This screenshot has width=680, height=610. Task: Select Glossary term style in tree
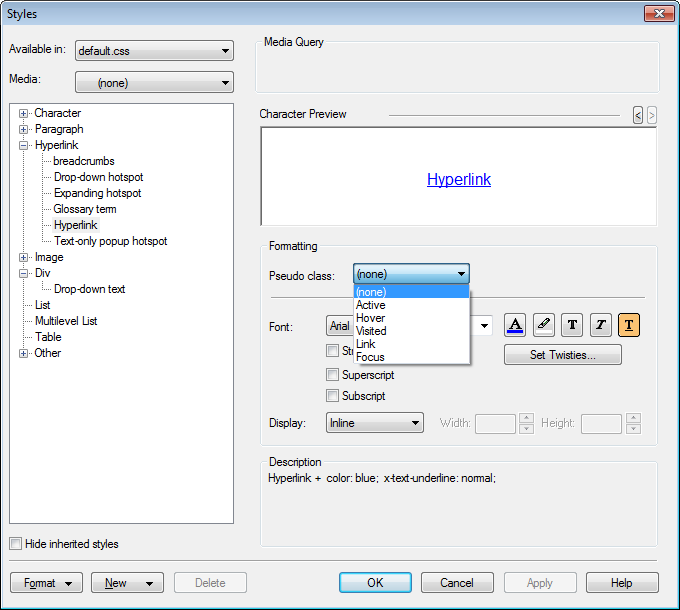coord(85,209)
